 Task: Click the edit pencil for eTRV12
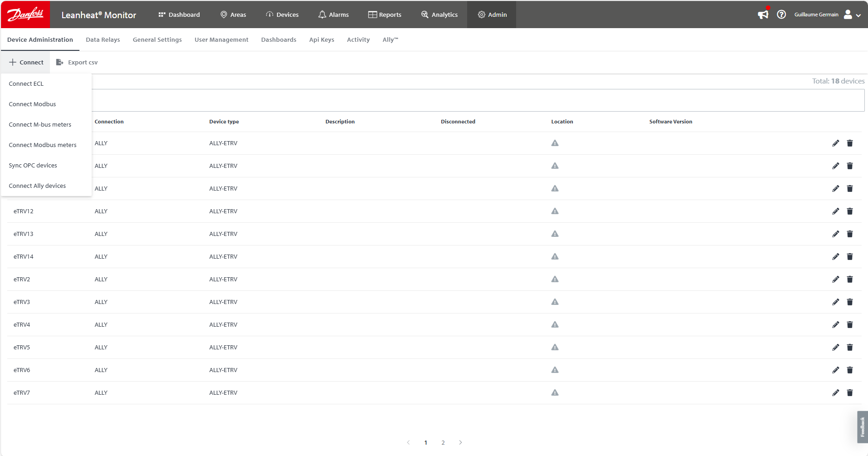pyautogui.click(x=835, y=211)
